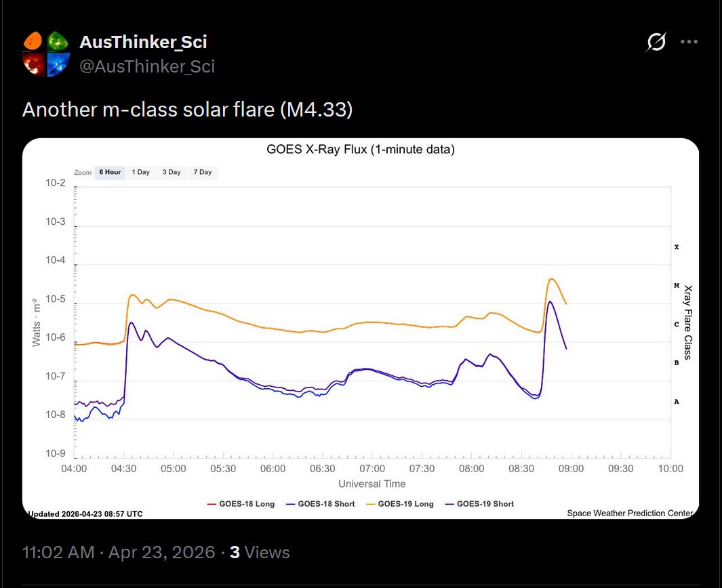The image size is (722, 588).
Task: Select the 6 Hour zoom option
Action: pos(110,172)
